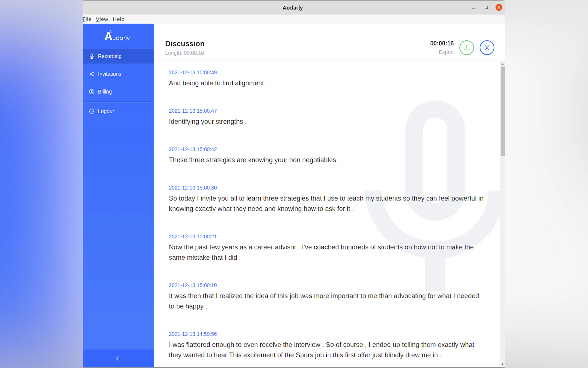Open the File menu
The height and width of the screenshot is (368, 588).
click(87, 19)
